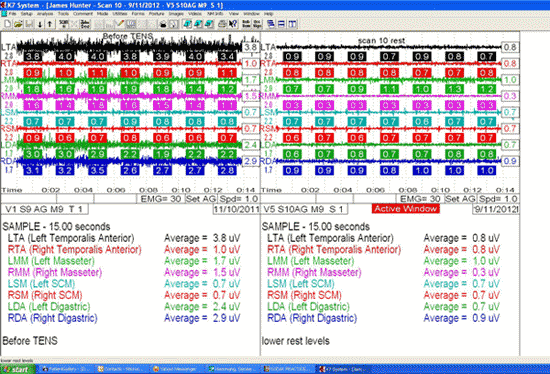
Task: Click the context help arrow-question icon
Action: pyautogui.click(x=232, y=24)
